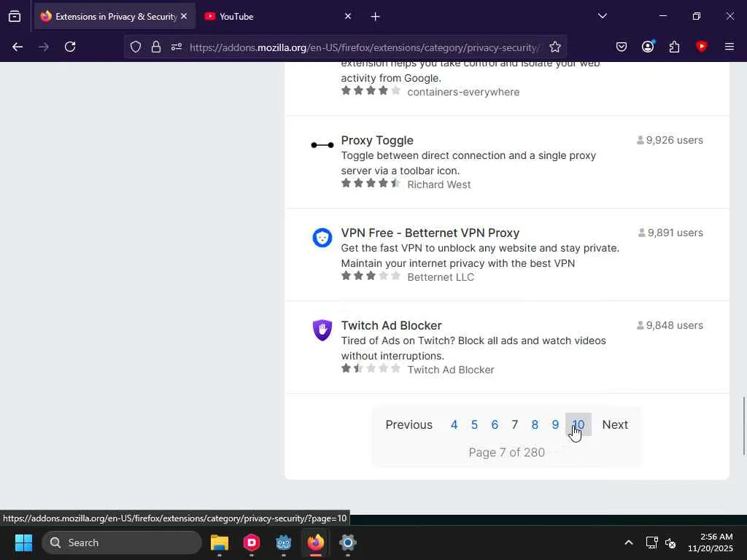
Task: Jump to page 8
Action: (x=535, y=425)
